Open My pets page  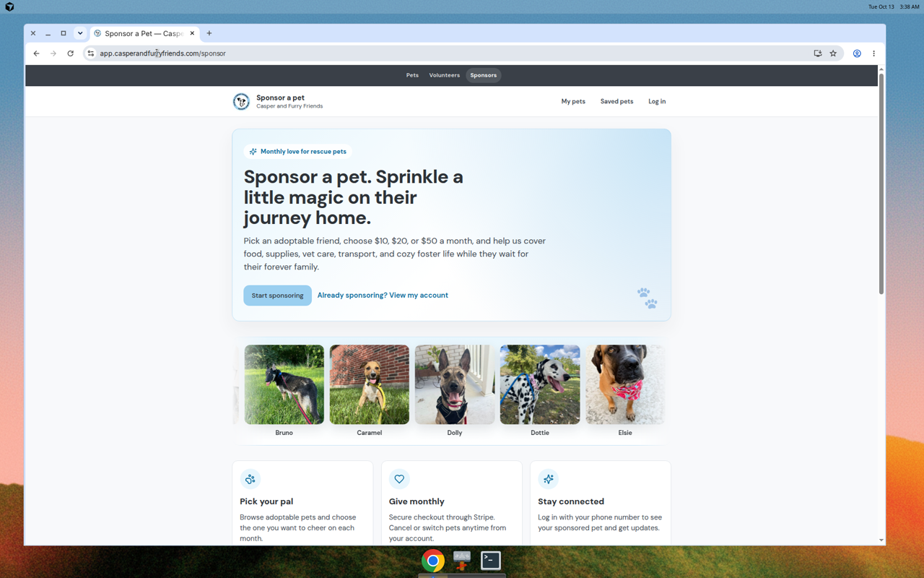[x=573, y=102]
